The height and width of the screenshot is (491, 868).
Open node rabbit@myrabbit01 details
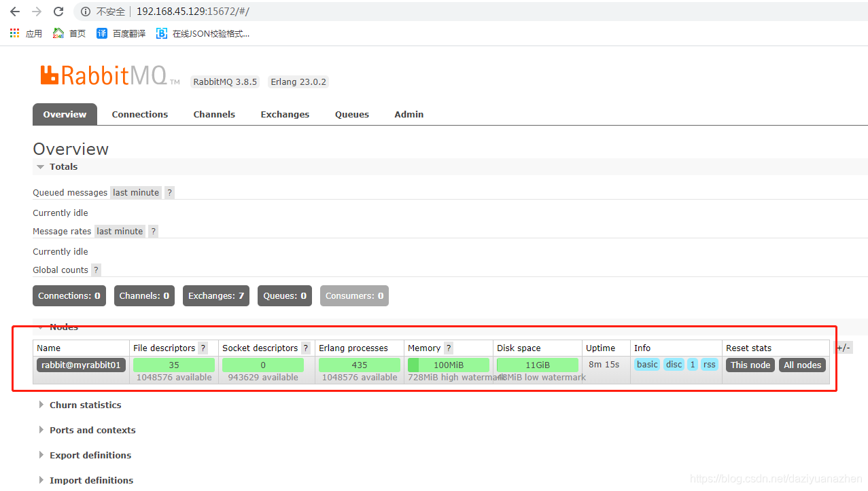pyautogui.click(x=81, y=365)
